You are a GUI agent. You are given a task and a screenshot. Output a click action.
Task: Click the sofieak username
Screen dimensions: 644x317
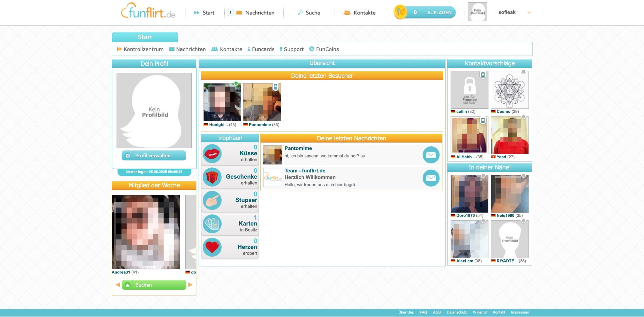507,12
